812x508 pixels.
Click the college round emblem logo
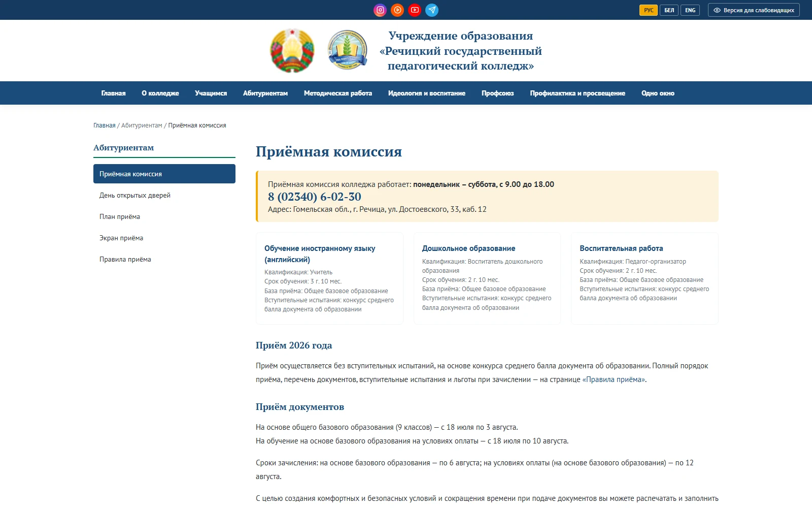tap(348, 50)
